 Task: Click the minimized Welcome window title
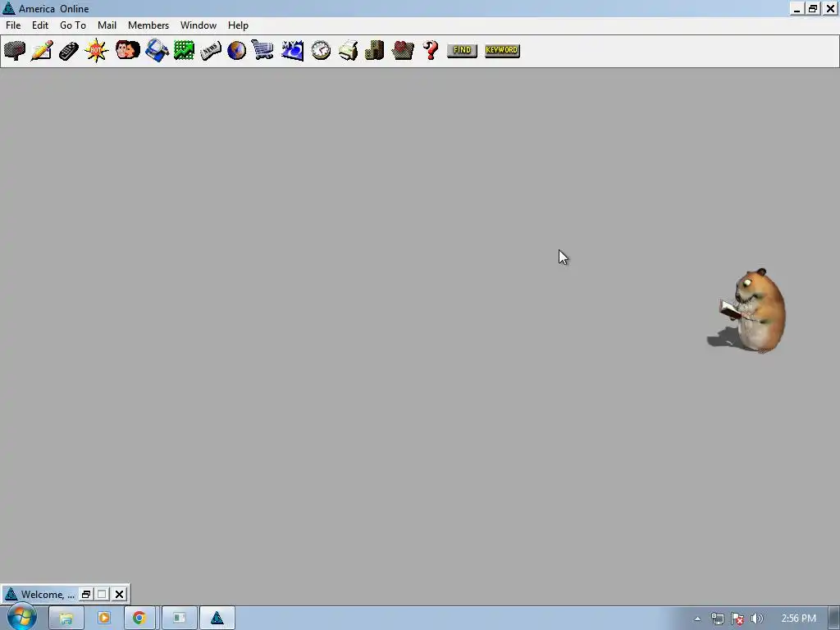(48, 594)
